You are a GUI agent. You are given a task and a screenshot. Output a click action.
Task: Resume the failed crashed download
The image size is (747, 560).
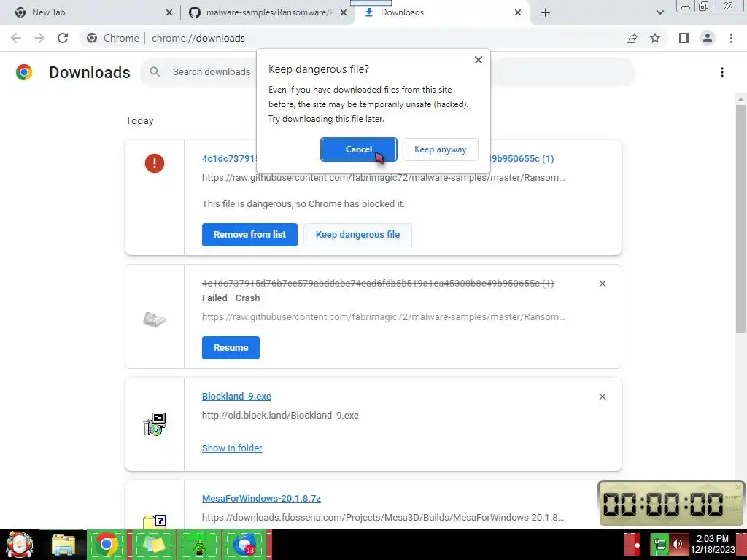pyautogui.click(x=231, y=348)
